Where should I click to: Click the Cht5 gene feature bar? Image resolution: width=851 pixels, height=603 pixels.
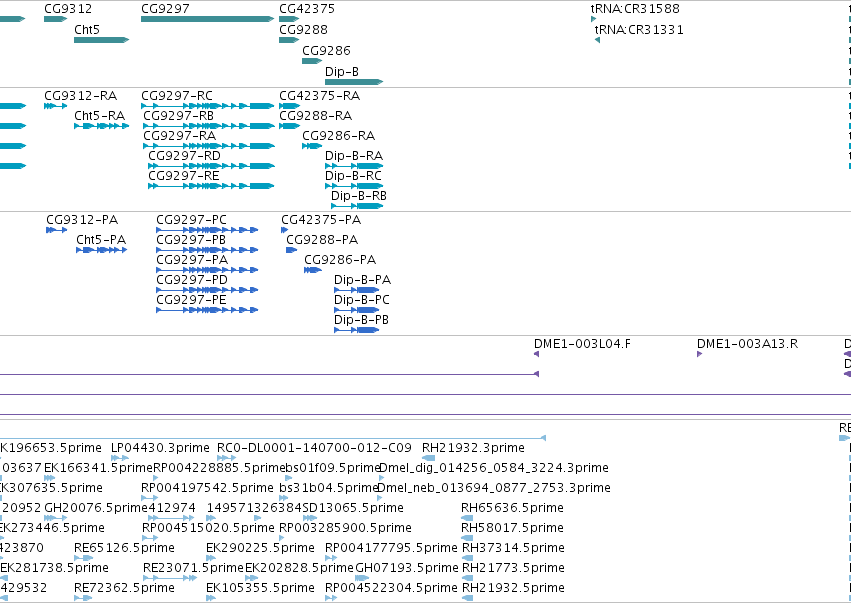(x=101, y=40)
